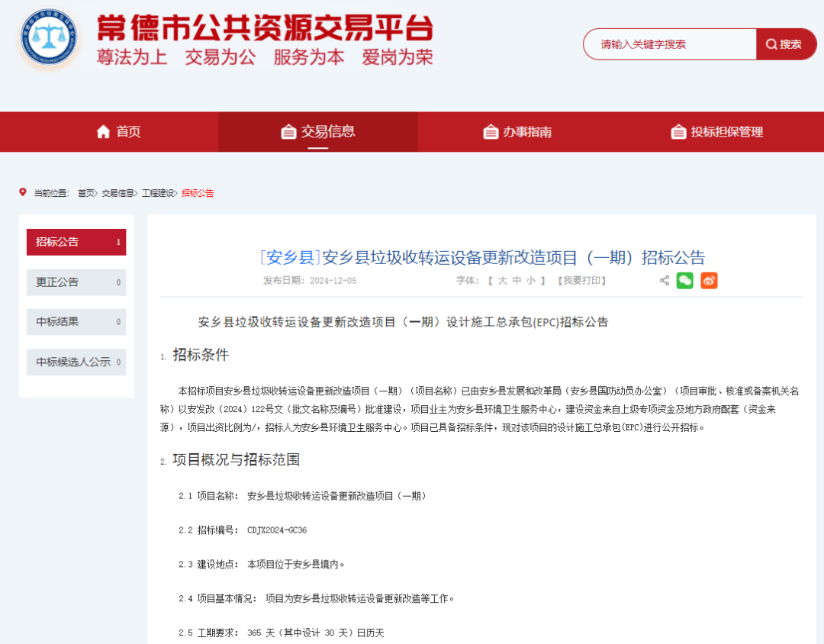This screenshot has height=644, width=824.
Task: Click the 2.4 项目基本情况 line
Action: pyautogui.click(x=316, y=598)
